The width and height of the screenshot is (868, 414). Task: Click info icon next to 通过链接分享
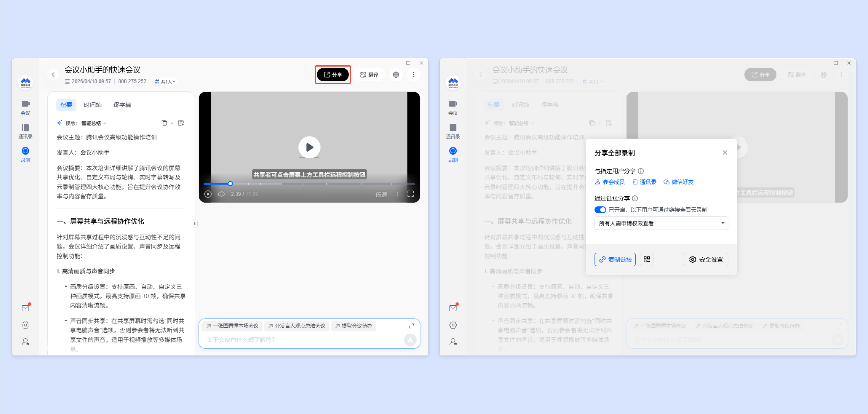tap(635, 198)
